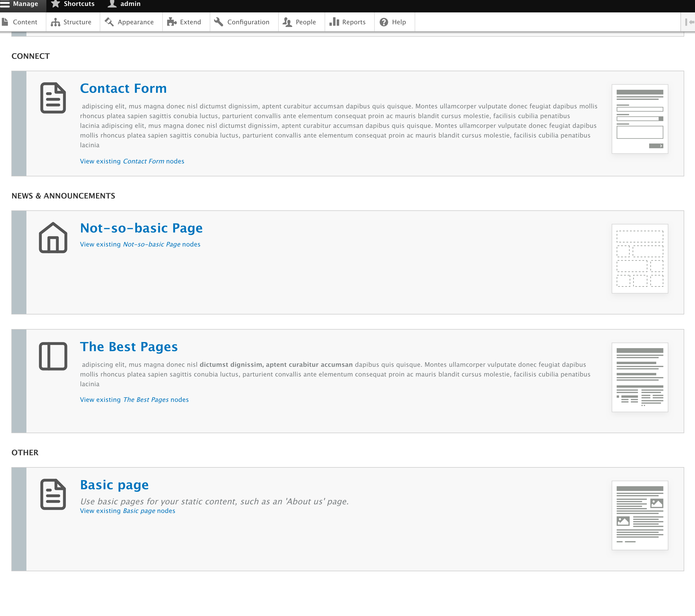This screenshot has height=616, width=695.
Task: Open the Structure menu in the toolbar
Action: [71, 22]
